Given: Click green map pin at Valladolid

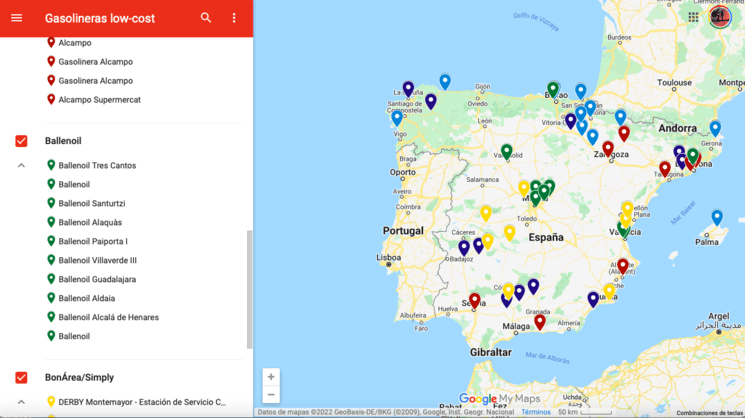Looking at the screenshot, I should (x=506, y=152).
